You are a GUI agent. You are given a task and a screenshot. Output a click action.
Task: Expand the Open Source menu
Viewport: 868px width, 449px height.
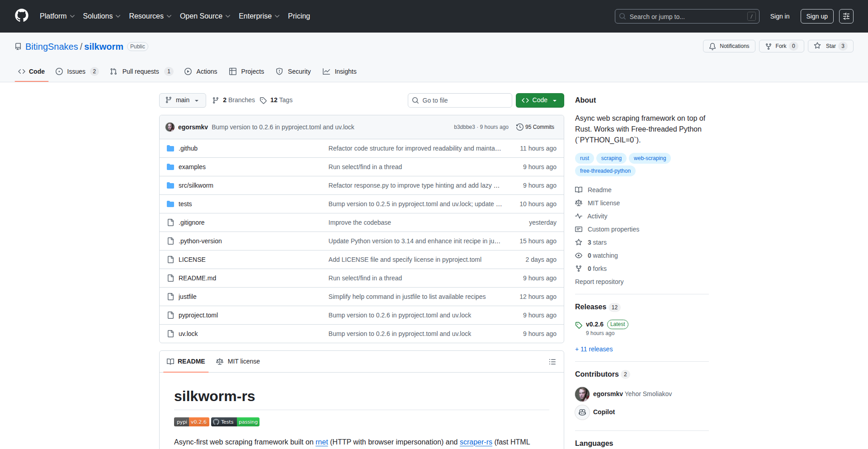click(x=205, y=16)
